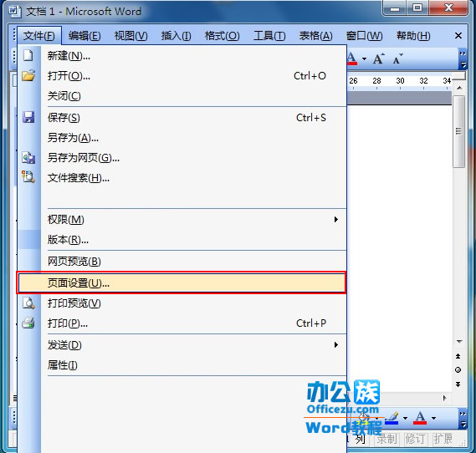Image resolution: width=476 pixels, height=453 pixels.
Task: Select 版本(R)... menu entry
Action: pyautogui.click(x=182, y=240)
